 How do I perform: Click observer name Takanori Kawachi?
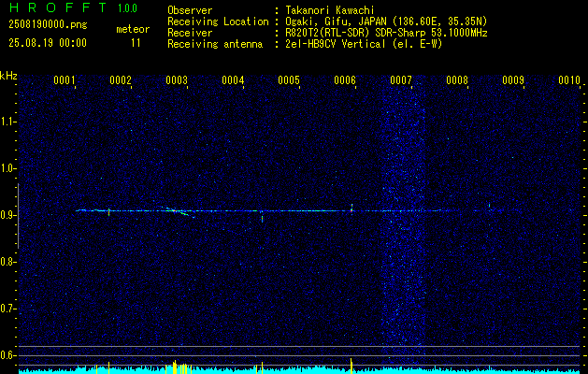pyautogui.click(x=329, y=10)
